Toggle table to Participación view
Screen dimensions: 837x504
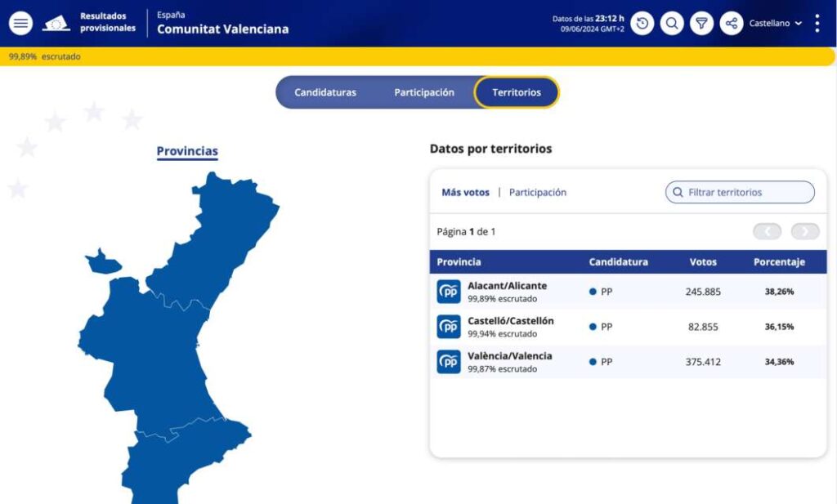point(537,193)
